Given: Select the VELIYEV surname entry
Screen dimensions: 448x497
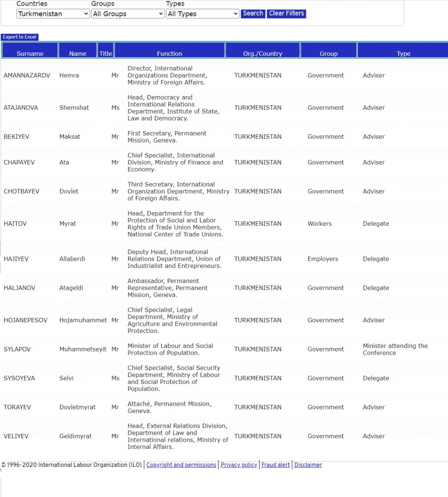Looking at the screenshot, I should (16, 436).
